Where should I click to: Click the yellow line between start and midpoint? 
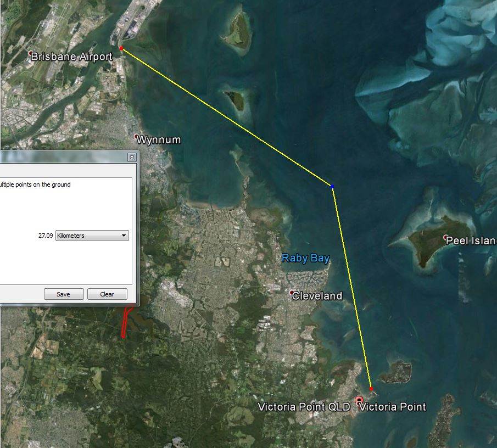[x=226, y=117]
